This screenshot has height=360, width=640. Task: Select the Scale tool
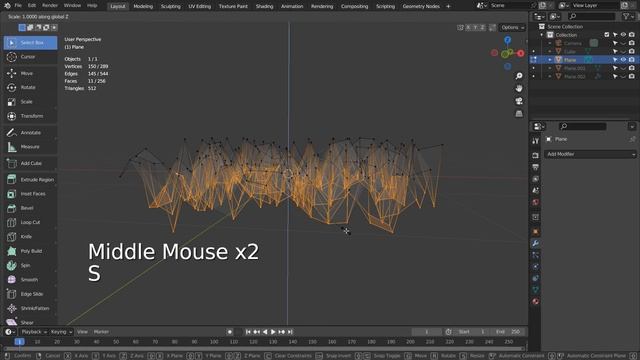click(30, 102)
